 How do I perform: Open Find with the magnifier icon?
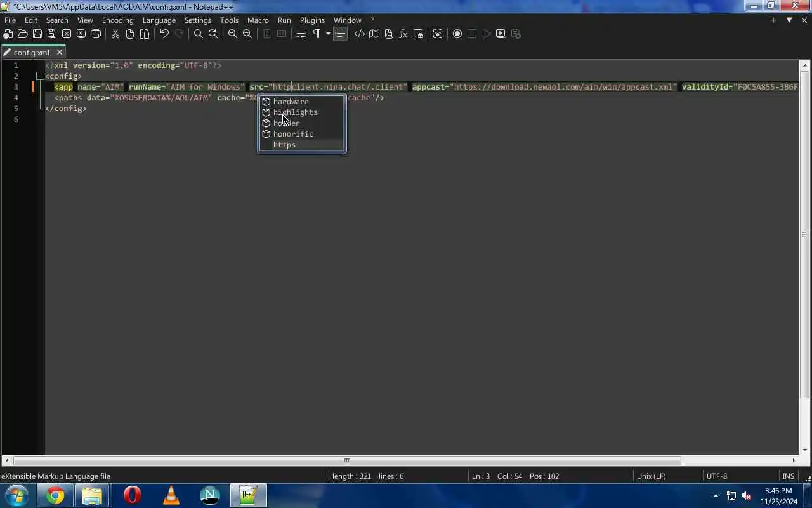pos(199,34)
